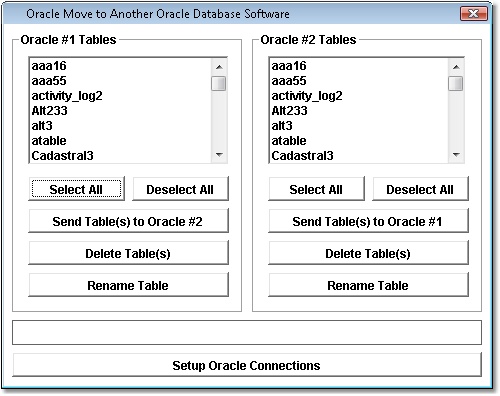Click Send Table(s) to Oracle #2

click(128, 221)
